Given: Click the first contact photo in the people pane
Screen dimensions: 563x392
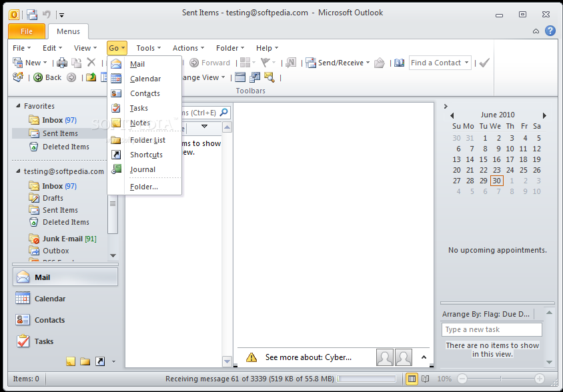Looking at the screenshot, I should click(x=384, y=357).
